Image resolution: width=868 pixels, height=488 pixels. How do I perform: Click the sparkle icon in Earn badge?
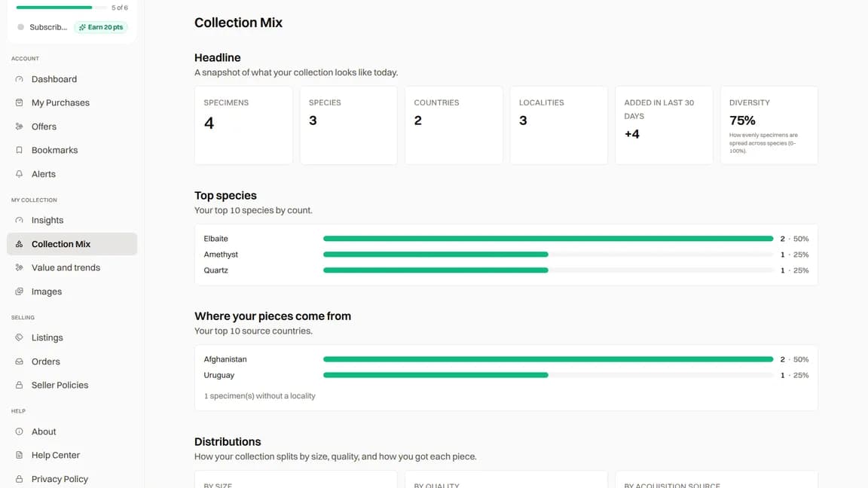(82, 27)
